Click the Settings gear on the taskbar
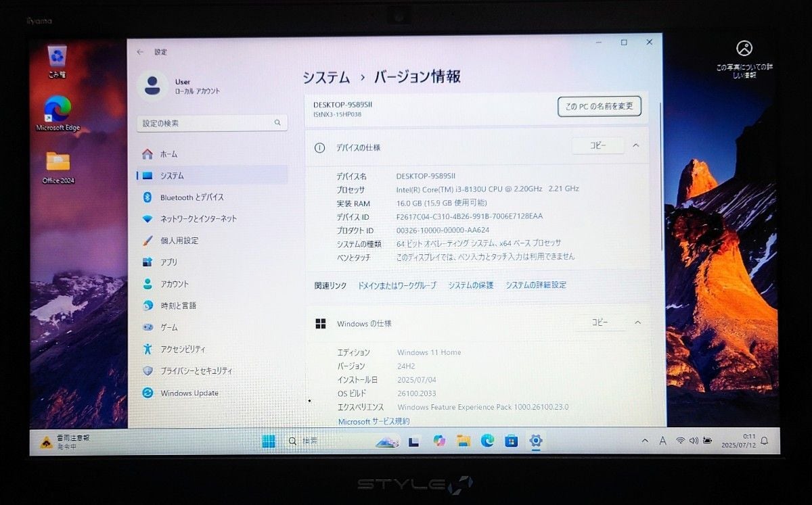This screenshot has width=812, height=505. pyautogui.click(x=536, y=441)
